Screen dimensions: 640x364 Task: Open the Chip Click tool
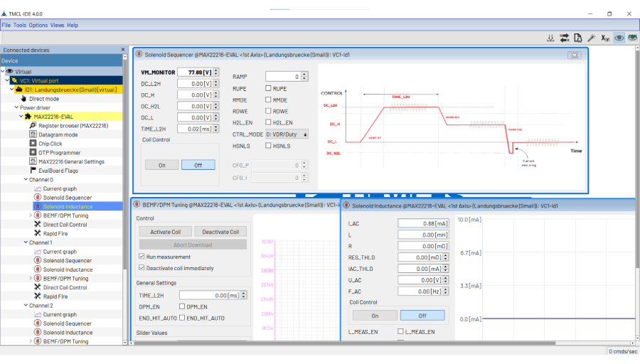coord(50,144)
